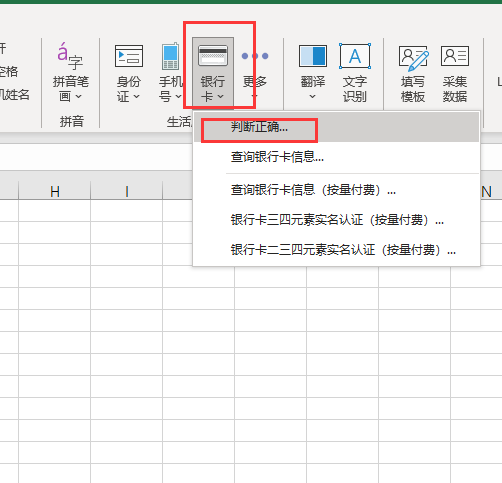Expand the 拼音笔画 dropdown arrow
Viewport: 502px width, 483px height.
click(x=78, y=97)
